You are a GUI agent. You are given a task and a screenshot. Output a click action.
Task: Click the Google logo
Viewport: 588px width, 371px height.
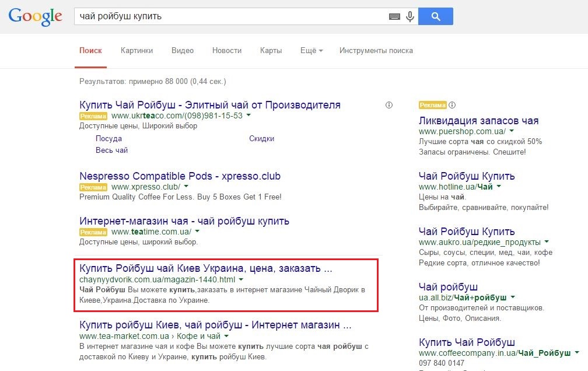coord(35,16)
